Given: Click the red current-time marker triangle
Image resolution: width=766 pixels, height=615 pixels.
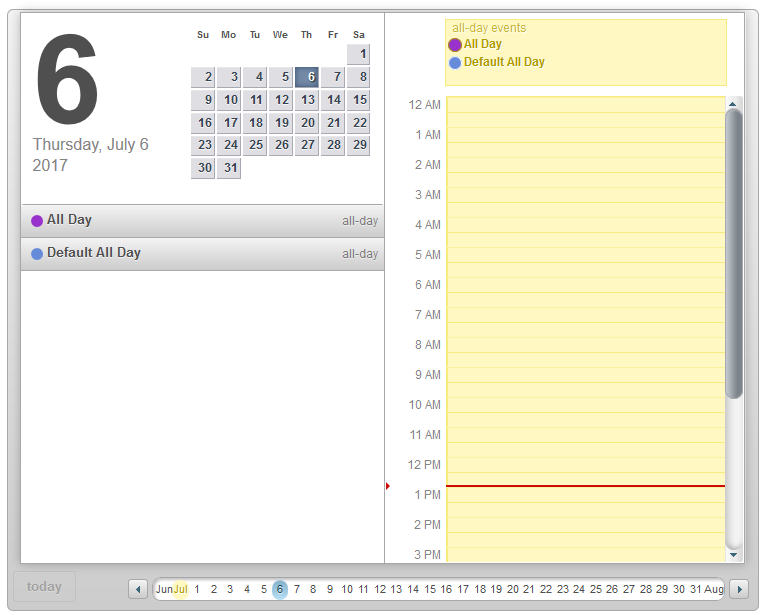Looking at the screenshot, I should pos(388,486).
